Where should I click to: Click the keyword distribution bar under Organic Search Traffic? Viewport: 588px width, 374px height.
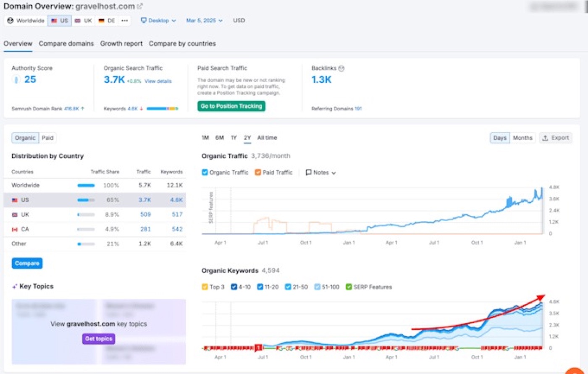click(x=163, y=109)
